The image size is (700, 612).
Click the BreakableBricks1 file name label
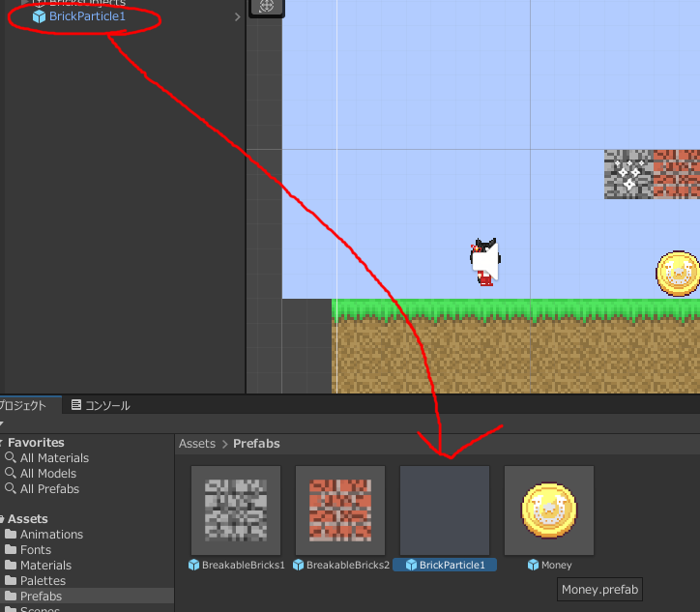(243, 566)
